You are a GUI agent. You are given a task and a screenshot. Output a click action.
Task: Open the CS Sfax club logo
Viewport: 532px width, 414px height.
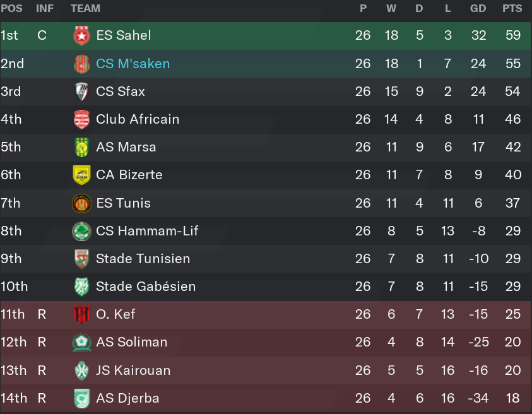click(81, 92)
